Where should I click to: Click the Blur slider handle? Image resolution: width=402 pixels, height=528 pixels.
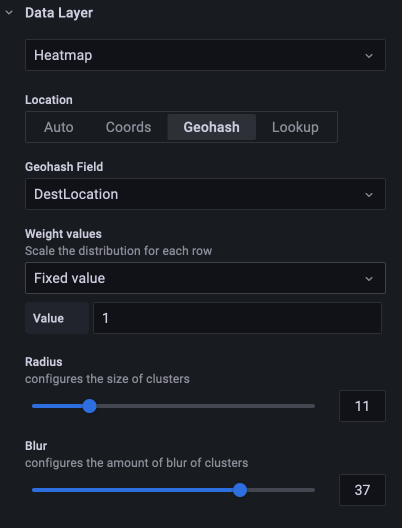click(240, 490)
